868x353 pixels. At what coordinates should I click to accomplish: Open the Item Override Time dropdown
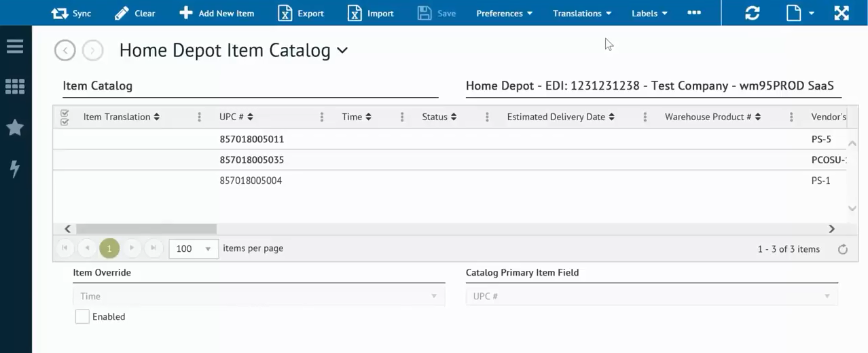click(259, 296)
